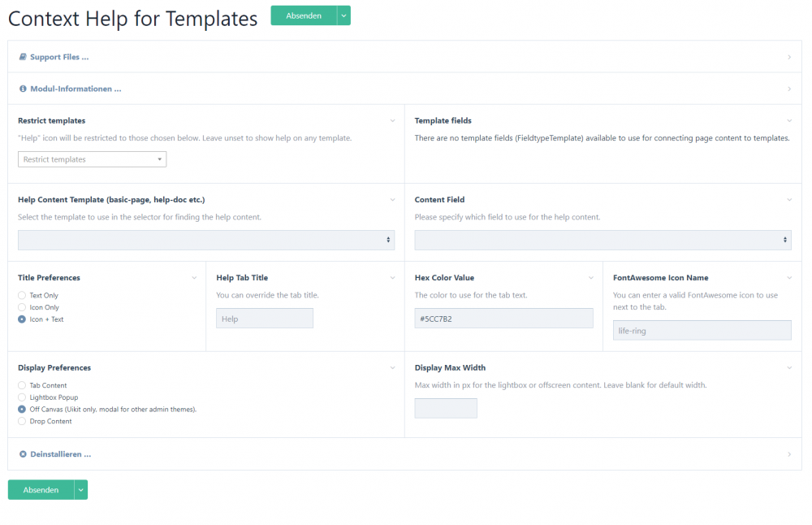
Task: Collapse the Template fields section chevron
Action: (788, 121)
